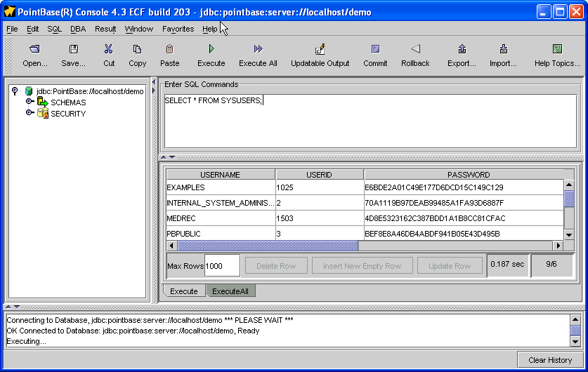The image size is (588, 372).
Task: Select the INTERNAL_SYSTEM_ADMINIS... cell
Action: pos(221,203)
